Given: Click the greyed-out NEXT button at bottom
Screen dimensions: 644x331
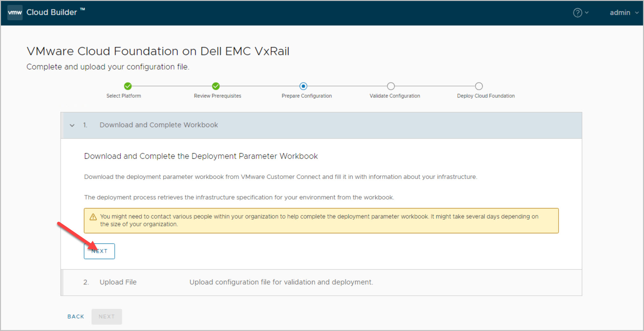Looking at the screenshot, I should click(106, 317).
